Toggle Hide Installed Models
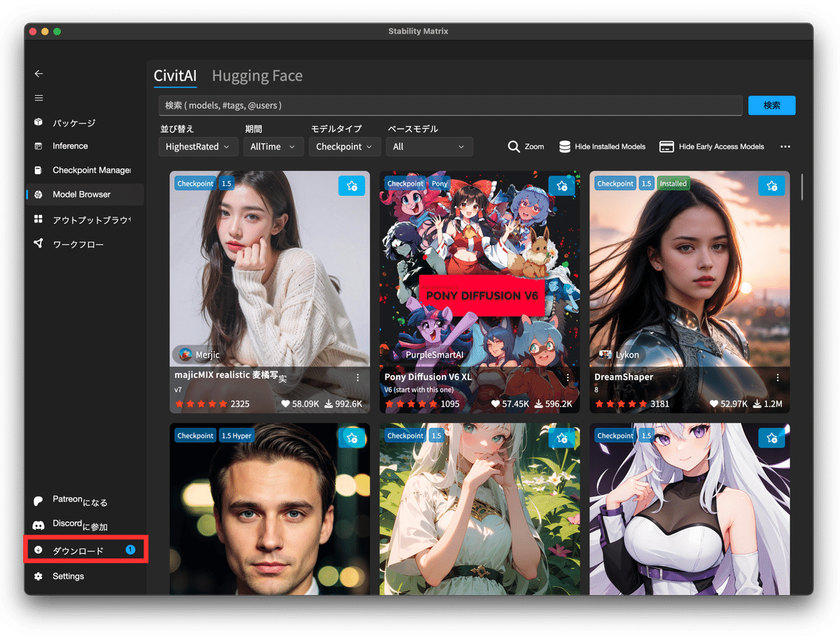Viewport: 840px width, 640px height. click(x=602, y=147)
